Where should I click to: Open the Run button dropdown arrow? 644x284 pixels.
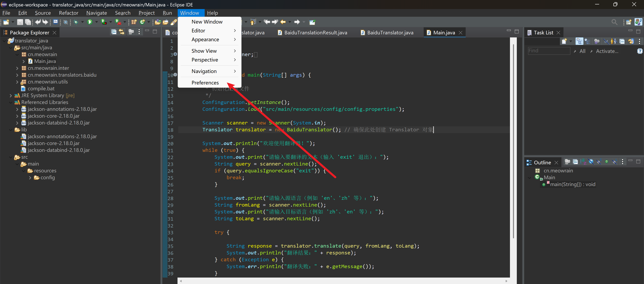pyautogui.click(x=97, y=22)
